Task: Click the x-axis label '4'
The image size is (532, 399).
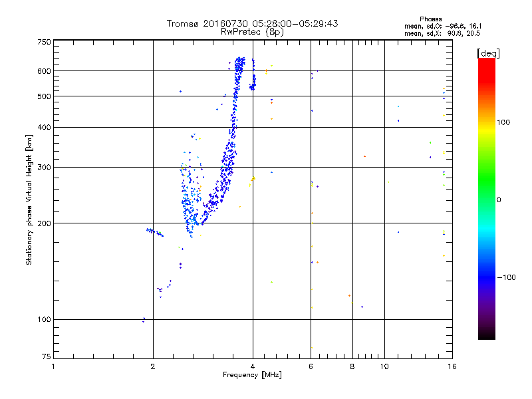Action: tap(253, 366)
